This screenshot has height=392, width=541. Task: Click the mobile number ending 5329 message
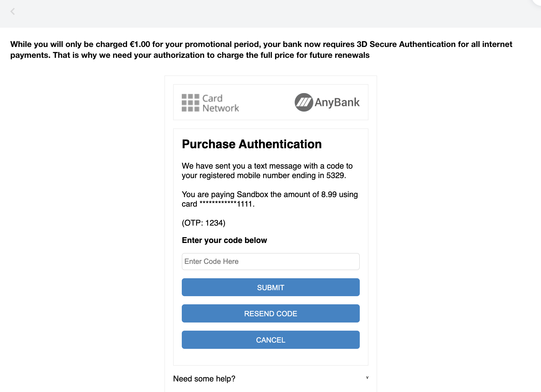click(267, 170)
